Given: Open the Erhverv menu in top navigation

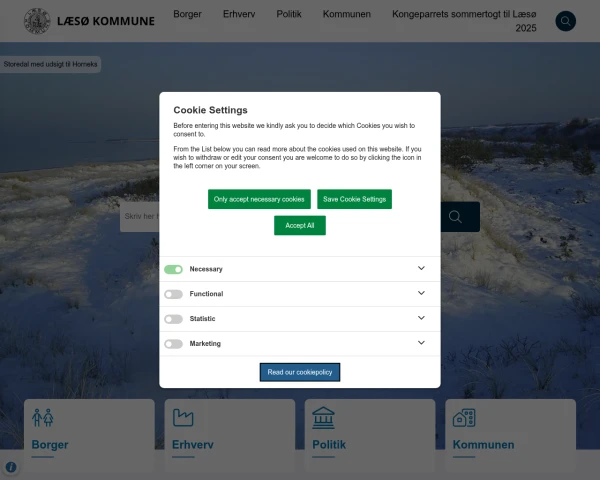Looking at the screenshot, I should (239, 14).
